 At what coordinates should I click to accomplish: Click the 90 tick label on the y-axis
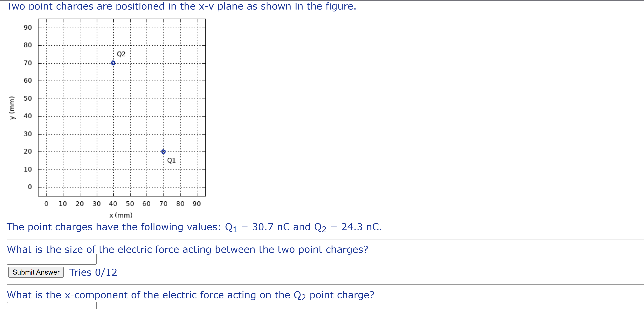[28, 28]
